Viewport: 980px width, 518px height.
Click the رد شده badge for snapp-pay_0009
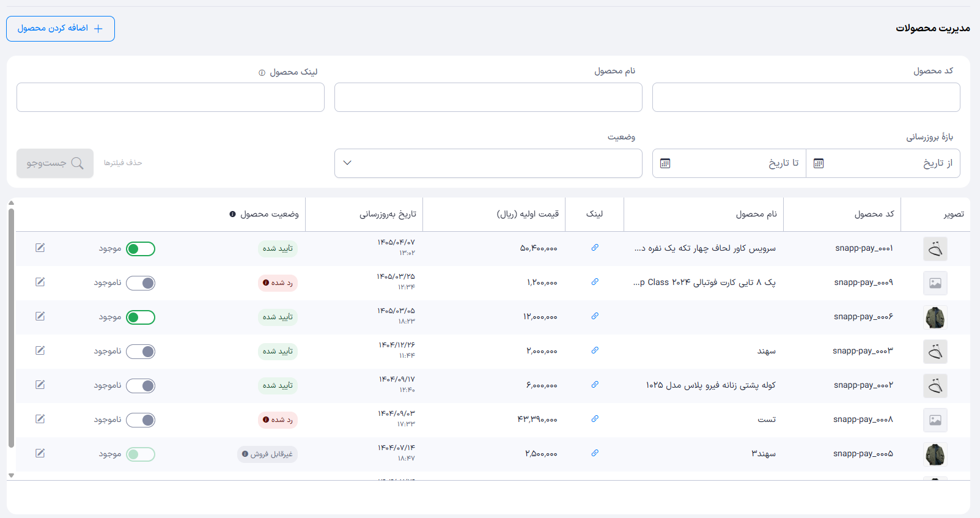point(278,283)
